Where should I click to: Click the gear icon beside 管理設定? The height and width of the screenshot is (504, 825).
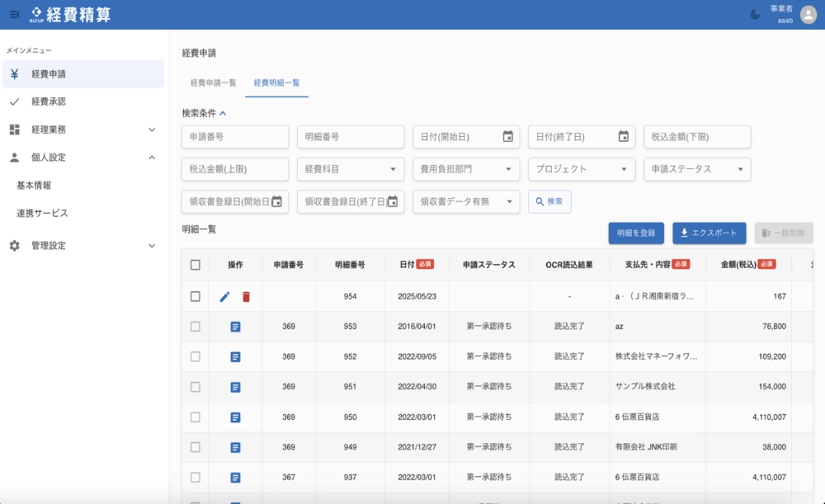(15, 246)
